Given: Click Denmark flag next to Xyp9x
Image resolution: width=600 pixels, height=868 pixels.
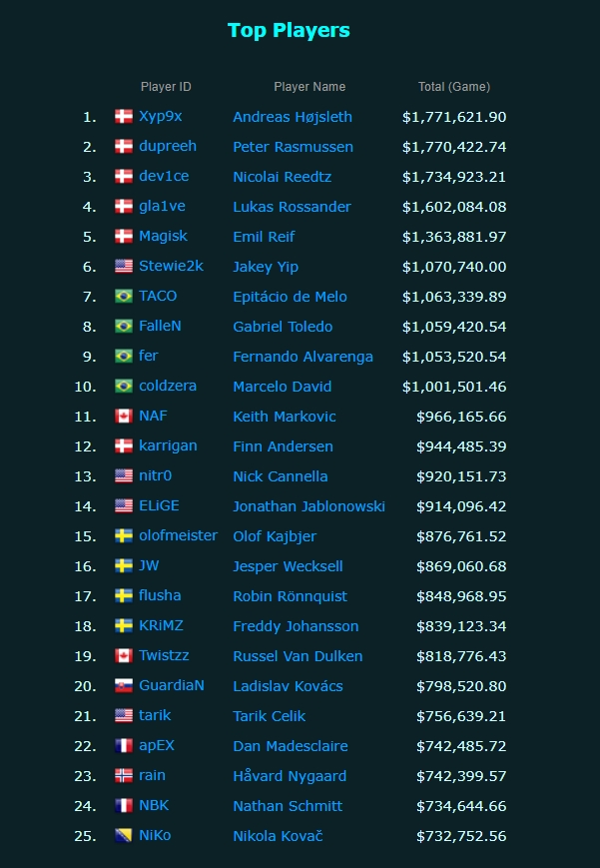Looking at the screenshot, I should pos(124,116).
